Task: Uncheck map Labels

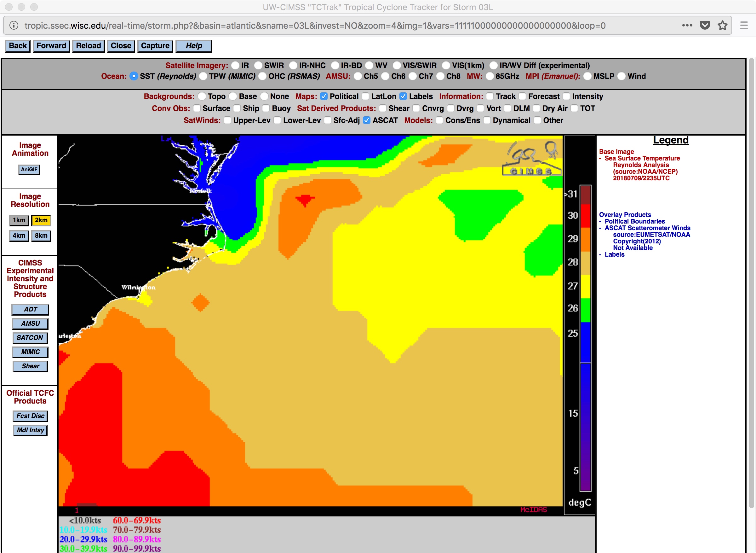Action: 403,96
